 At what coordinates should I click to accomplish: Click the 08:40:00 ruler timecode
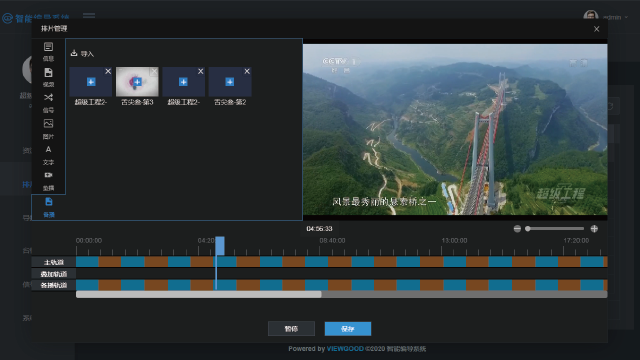pos(332,240)
